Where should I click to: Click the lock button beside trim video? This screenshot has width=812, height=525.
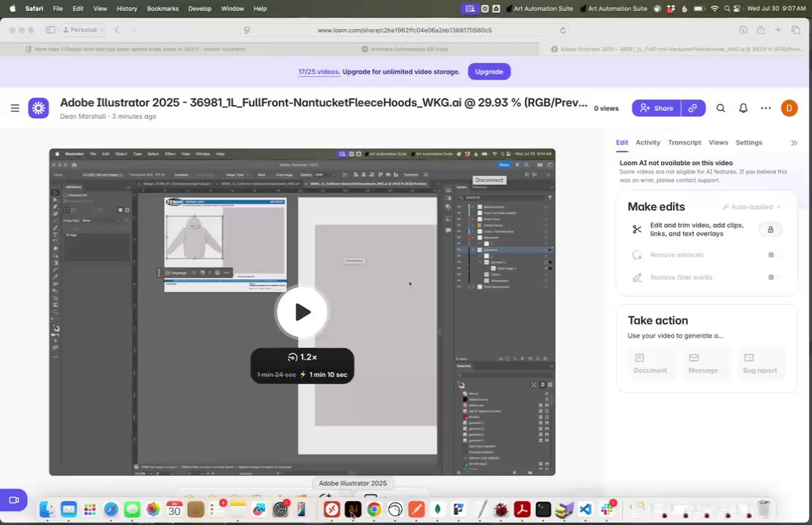770,229
